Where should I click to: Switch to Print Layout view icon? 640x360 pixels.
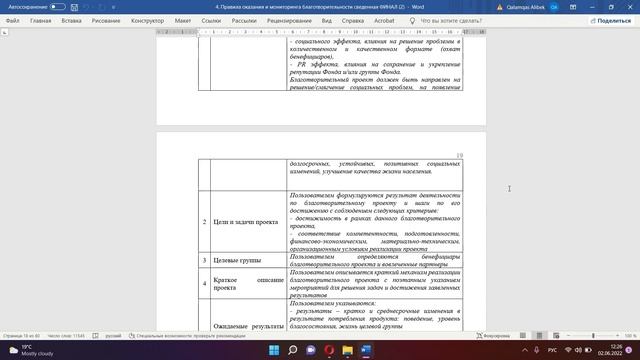tap(539, 336)
